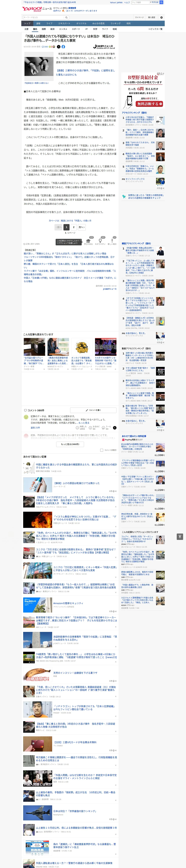Click the コメントを書く button

pyautogui.click(x=93, y=410)
